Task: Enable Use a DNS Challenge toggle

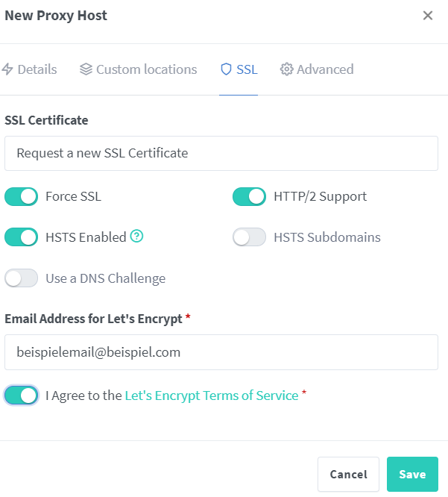Action: 21,278
